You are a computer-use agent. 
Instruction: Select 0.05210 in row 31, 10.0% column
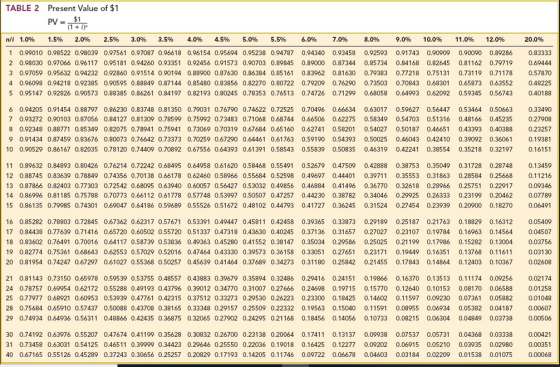[x=438, y=345]
